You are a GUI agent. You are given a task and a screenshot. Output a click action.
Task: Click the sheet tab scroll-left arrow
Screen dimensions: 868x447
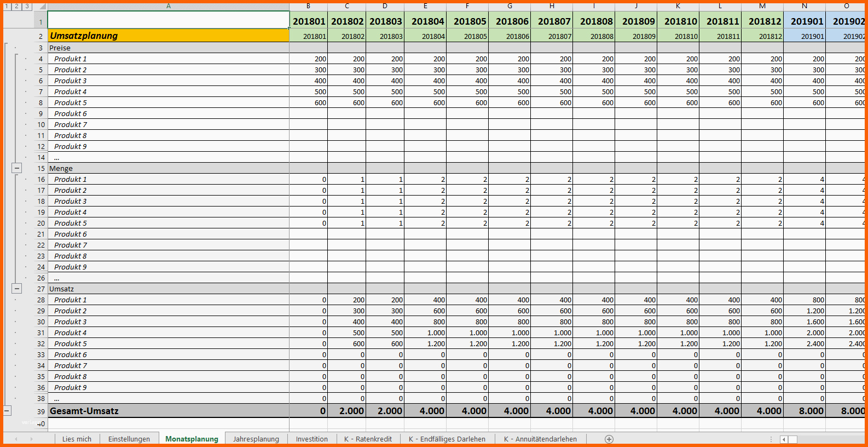16,439
